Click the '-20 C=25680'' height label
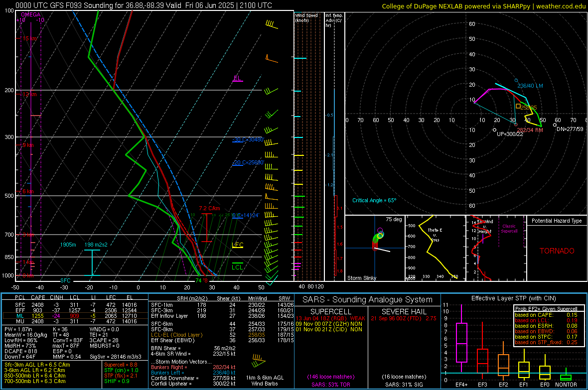The height and width of the screenshot is (390, 588). (x=248, y=162)
